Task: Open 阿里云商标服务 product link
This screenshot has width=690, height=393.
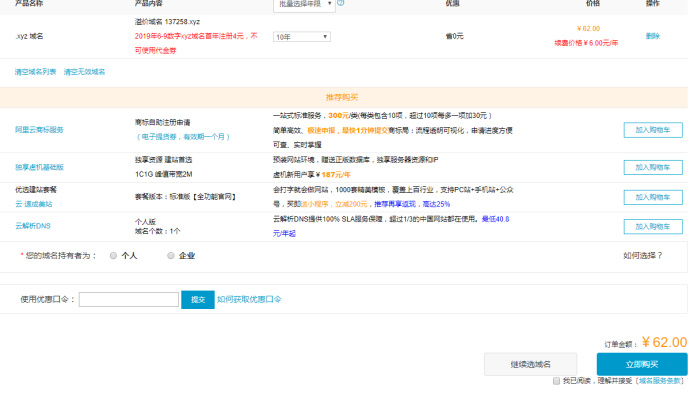Action: pos(40,130)
